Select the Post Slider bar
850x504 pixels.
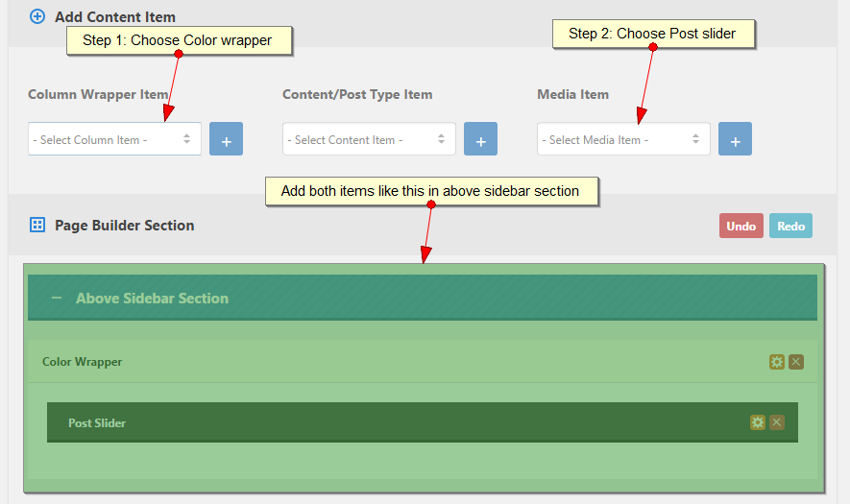tap(384, 422)
